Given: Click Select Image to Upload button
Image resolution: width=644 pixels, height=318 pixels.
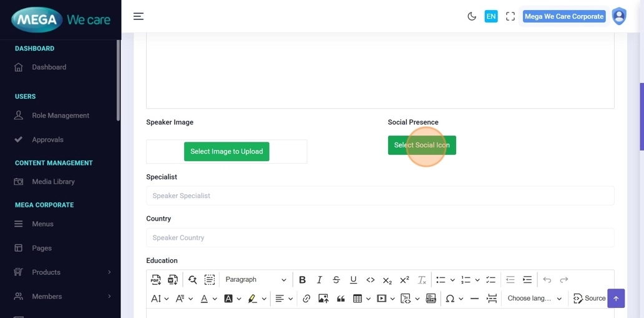Looking at the screenshot, I should (x=227, y=151).
